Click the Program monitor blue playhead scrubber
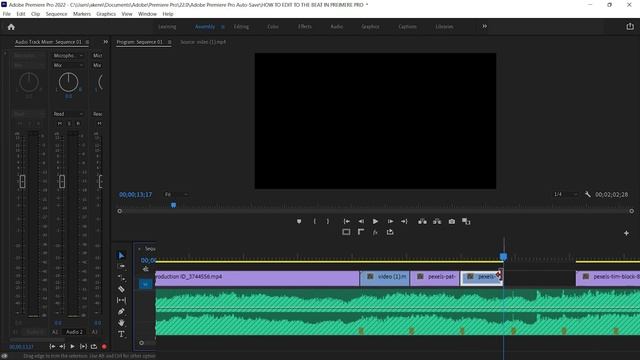The image size is (640, 360). click(x=173, y=205)
